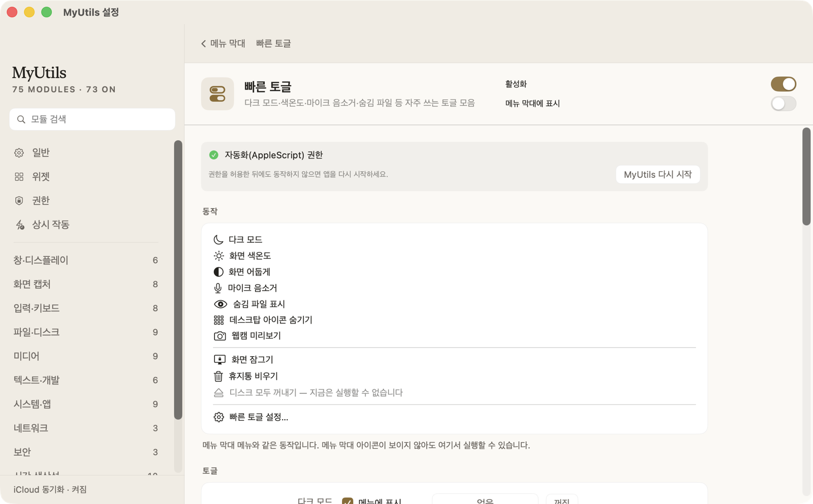This screenshot has height=504, width=813.
Task: Uncheck the 메뉴에 표시 checkbox for 다크 모드
Action: click(348, 501)
